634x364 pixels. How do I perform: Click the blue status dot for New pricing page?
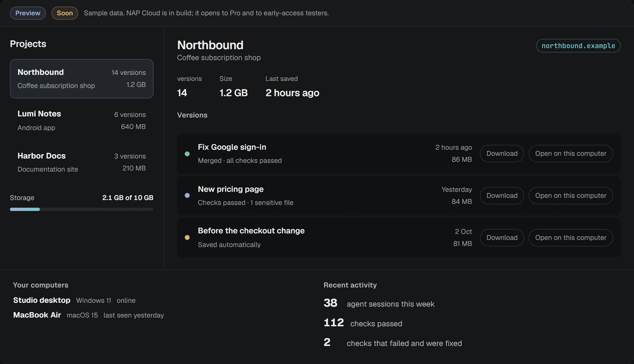(x=187, y=195)
